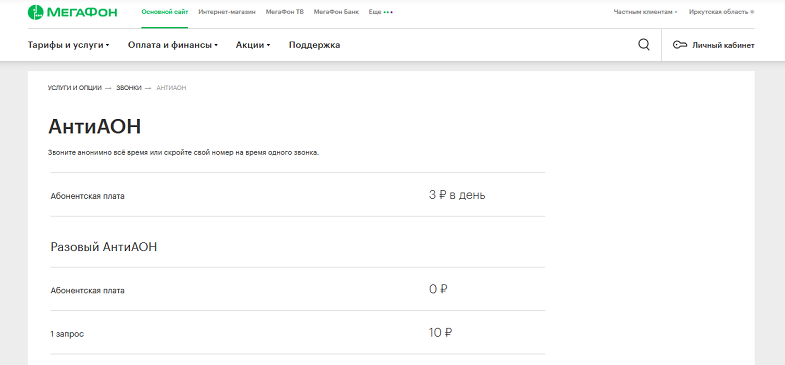Screen dimensions: 785x365
Task: Click the АнтиАОН page heading
Action: click(x=94, y=127)
